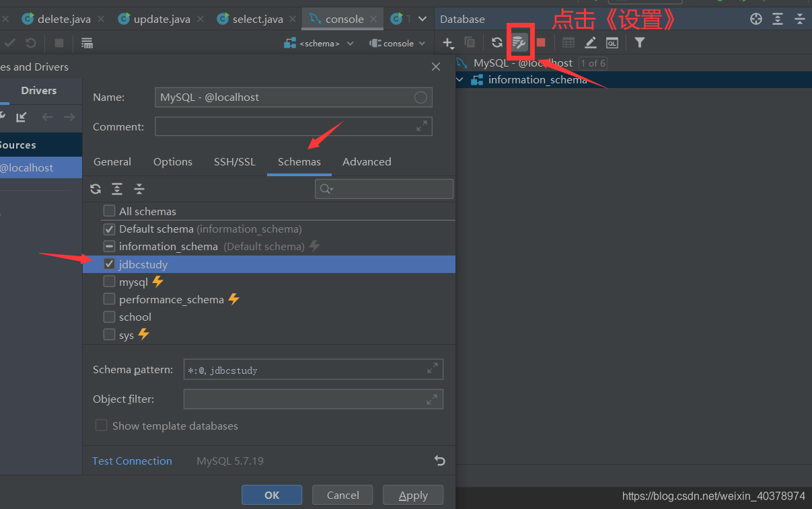Open query console QL icon
The image size is (812, 509).
(612, 42)
